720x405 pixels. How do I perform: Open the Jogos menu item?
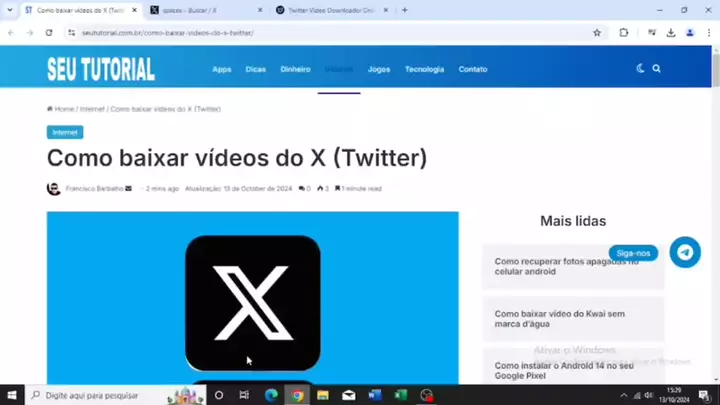(379, 69)
